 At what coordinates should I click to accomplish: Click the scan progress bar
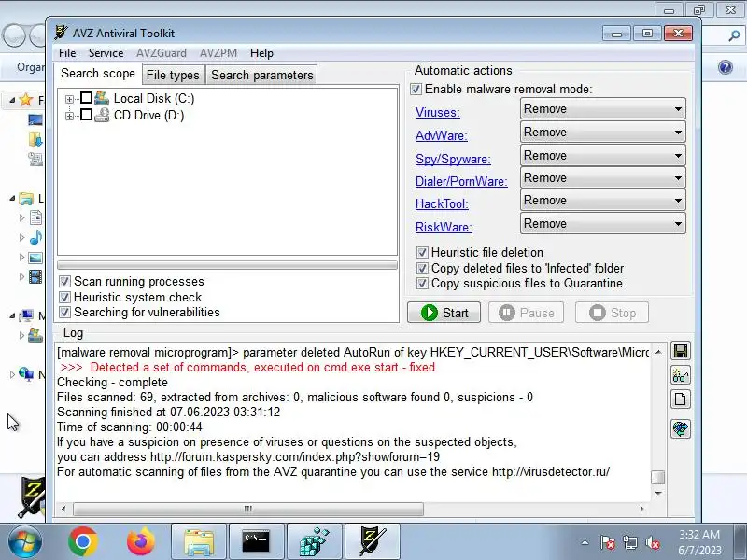[227, 265]
